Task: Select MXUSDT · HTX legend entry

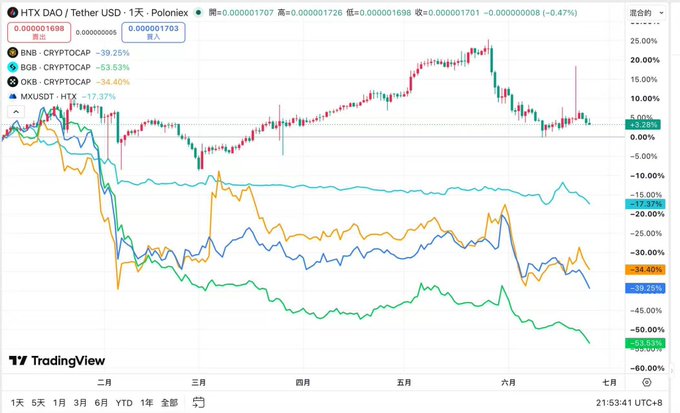Action: click(x=49, y=96)
